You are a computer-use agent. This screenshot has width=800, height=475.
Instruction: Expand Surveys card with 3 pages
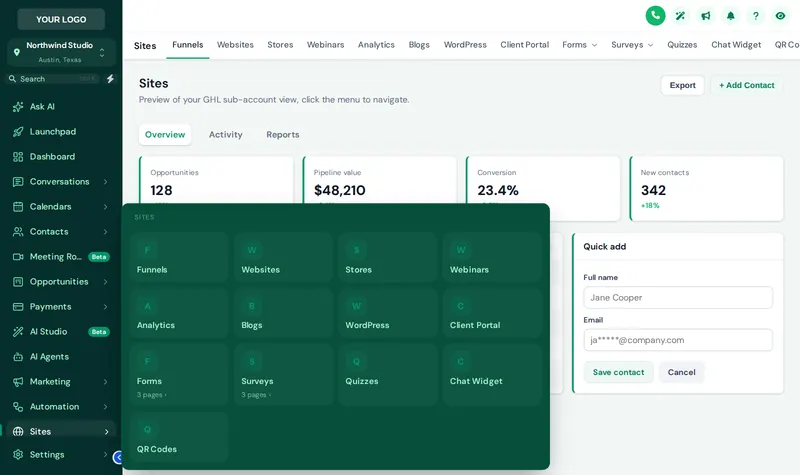tap(283, 374)
